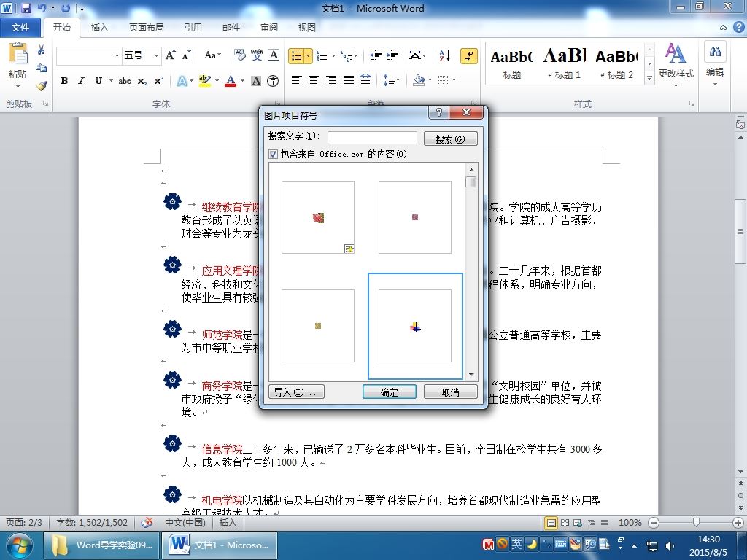Click the Align Left icon
747x560 pixels.
click(x=296, y=80)
